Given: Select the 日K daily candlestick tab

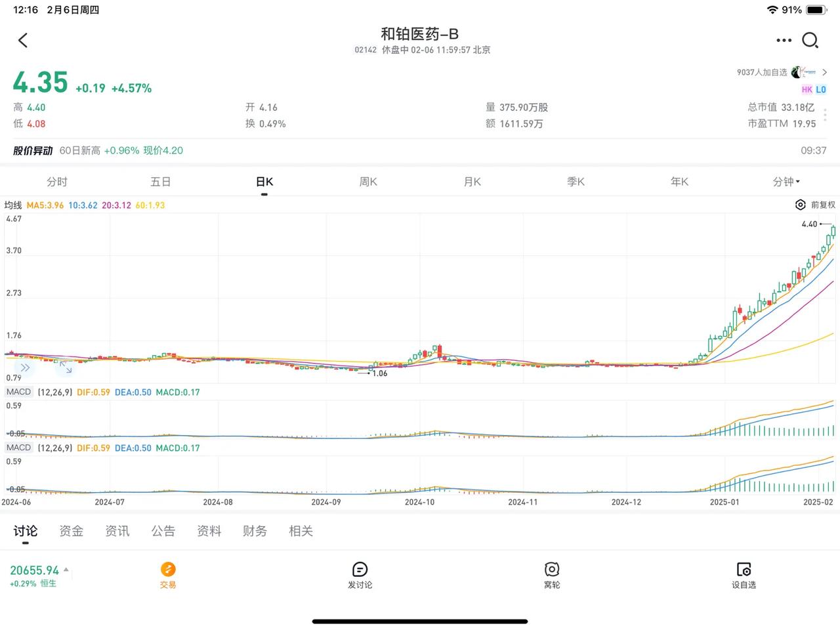Looking at the screenshot, I should [264, 182].
